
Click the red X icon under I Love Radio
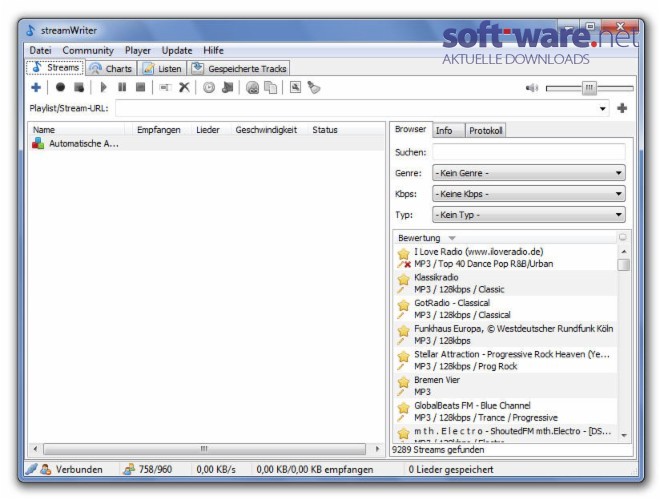[407, 265]
